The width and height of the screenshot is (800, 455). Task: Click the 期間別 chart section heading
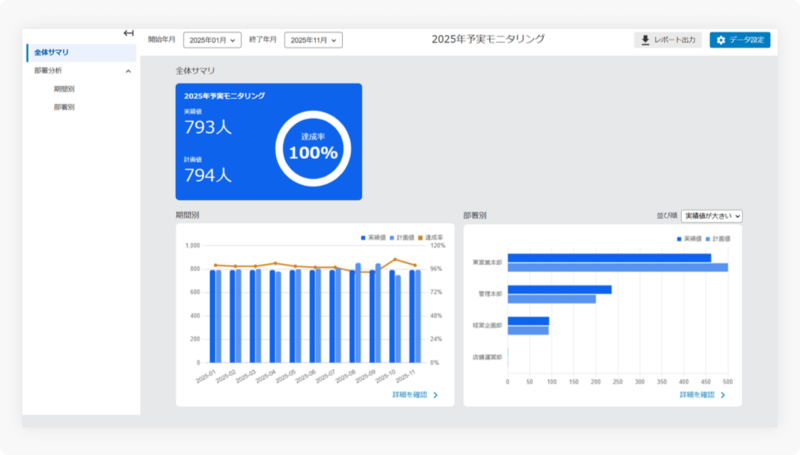[x=187, y=215]
